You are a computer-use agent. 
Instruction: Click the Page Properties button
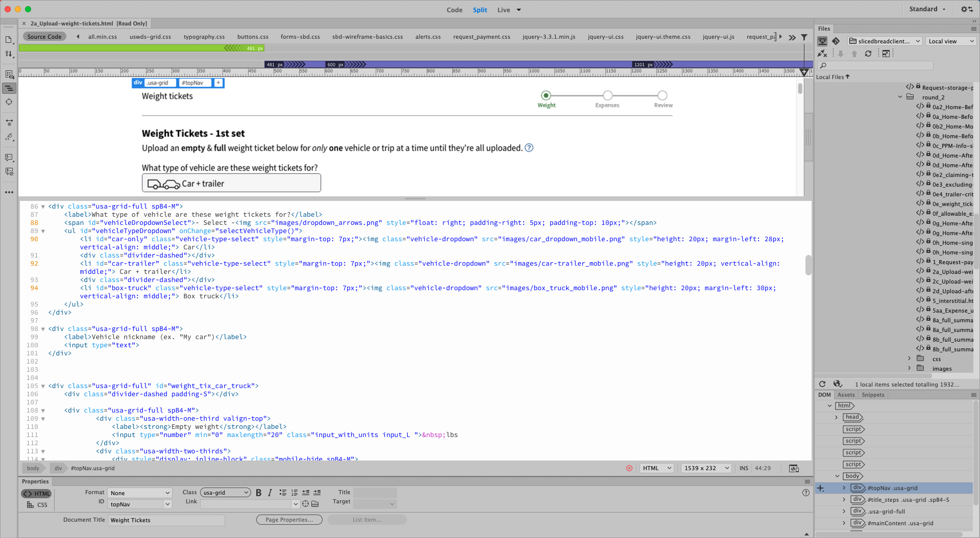pos(289,520)
